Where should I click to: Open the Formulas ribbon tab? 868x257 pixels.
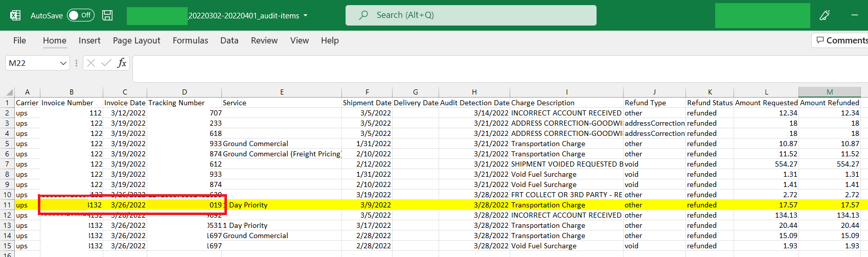point(190,40)
